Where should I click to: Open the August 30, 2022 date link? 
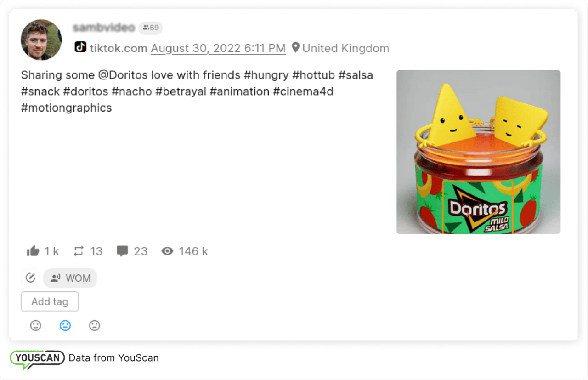click(218, 48)
